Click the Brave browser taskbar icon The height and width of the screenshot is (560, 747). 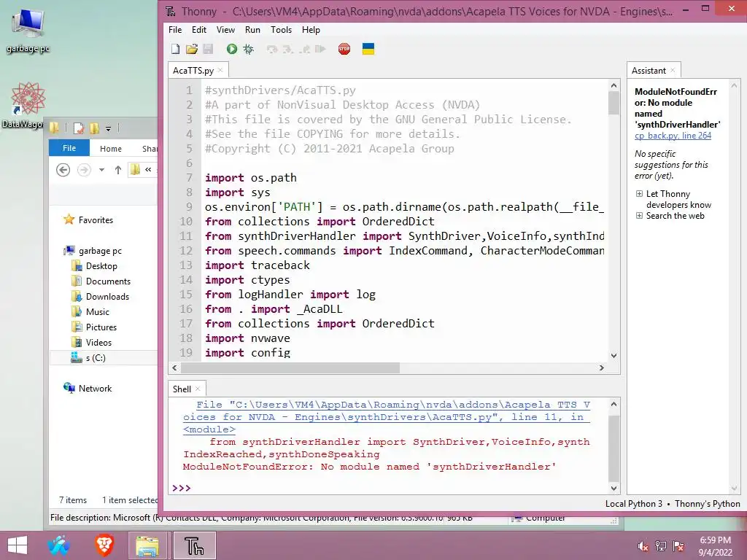coord(104,545)
